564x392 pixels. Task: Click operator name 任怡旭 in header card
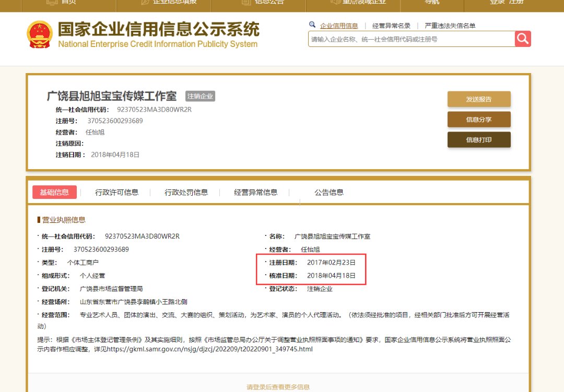95,132
